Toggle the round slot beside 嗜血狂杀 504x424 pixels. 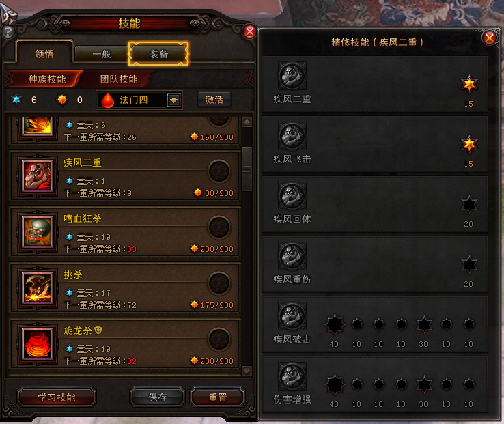click(x=219, y=227)
